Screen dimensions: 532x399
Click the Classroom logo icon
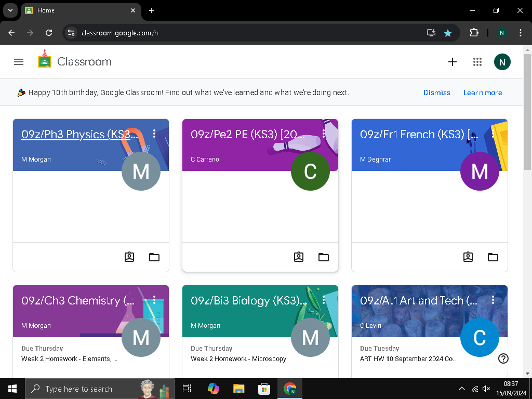[45, 59]
